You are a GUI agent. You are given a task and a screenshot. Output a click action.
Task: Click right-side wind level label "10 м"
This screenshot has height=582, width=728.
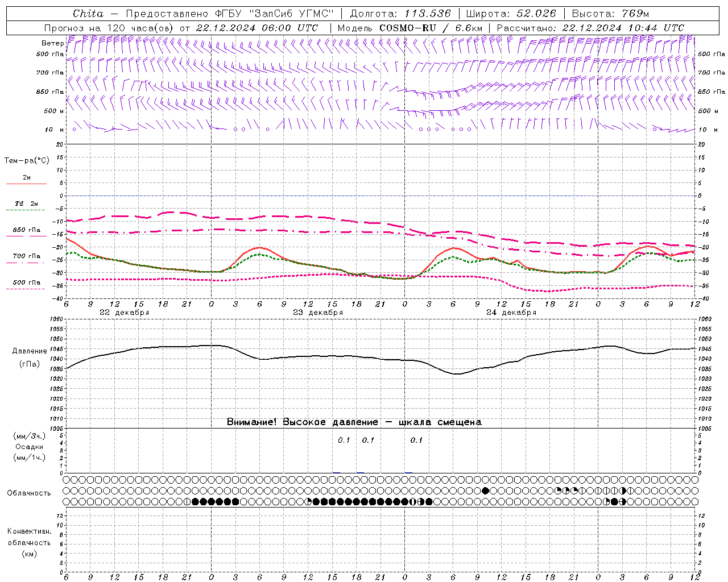(x=708, y=130)
